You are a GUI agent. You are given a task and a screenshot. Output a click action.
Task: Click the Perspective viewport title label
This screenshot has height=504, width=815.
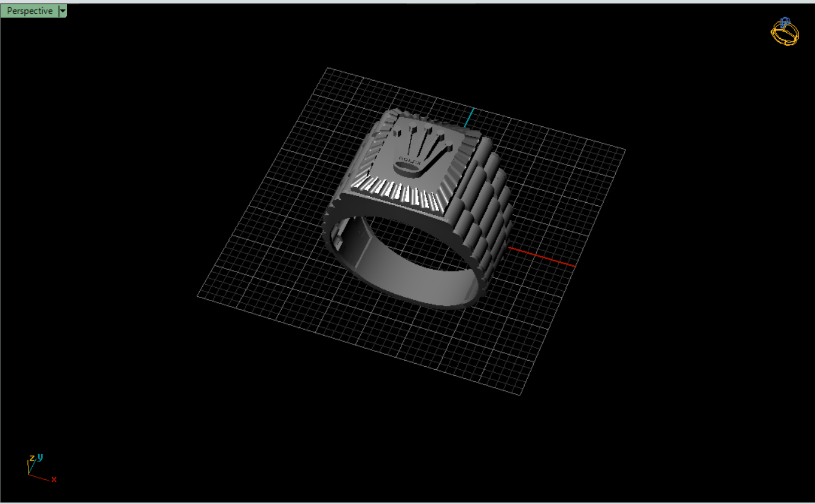coord(30,11)
